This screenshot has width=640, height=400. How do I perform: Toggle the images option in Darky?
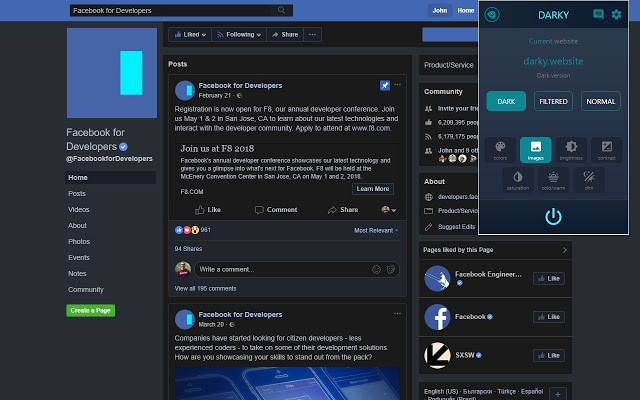[536, 150]
